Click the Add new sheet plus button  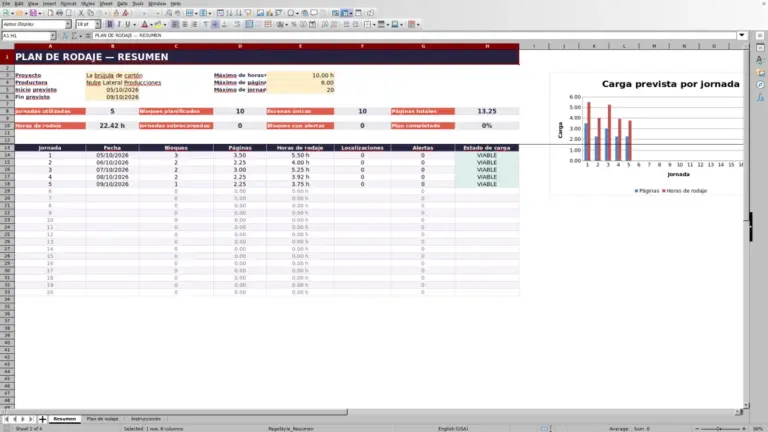coord(42,419)
